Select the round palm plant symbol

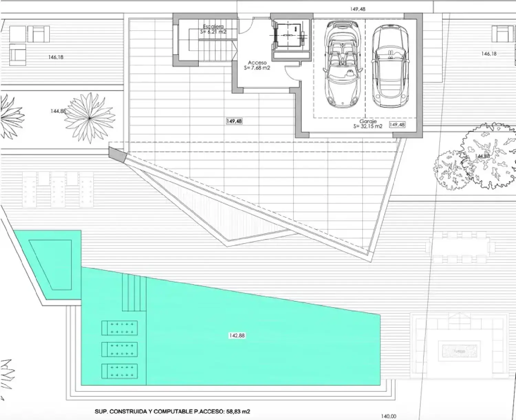pos(89,118)
